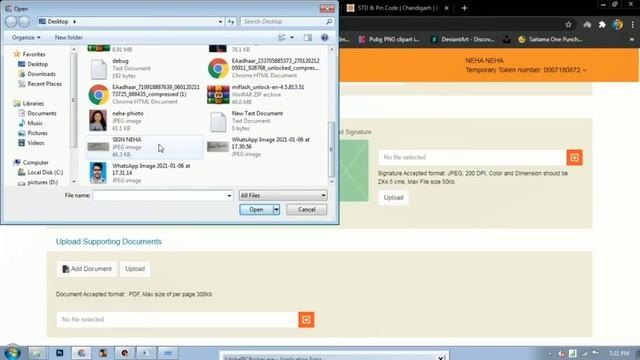Click the supporting document browse icon

click(x=306, y=320)
